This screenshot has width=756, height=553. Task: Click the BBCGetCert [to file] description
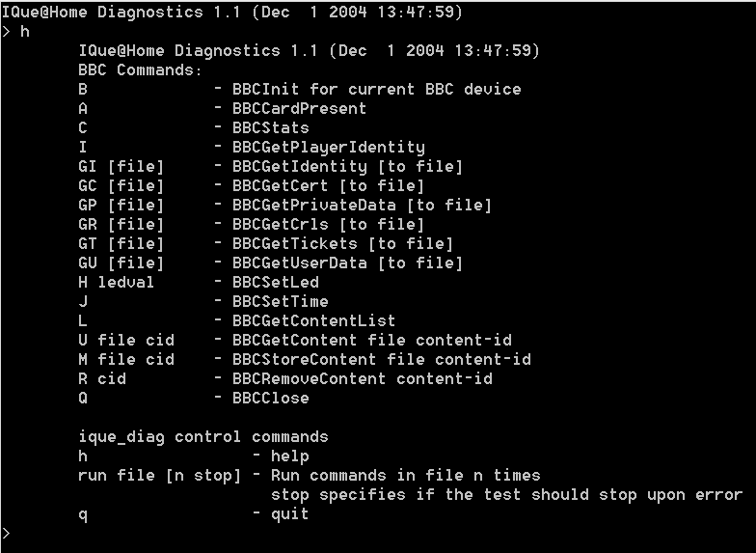click(x=328, y=185)
